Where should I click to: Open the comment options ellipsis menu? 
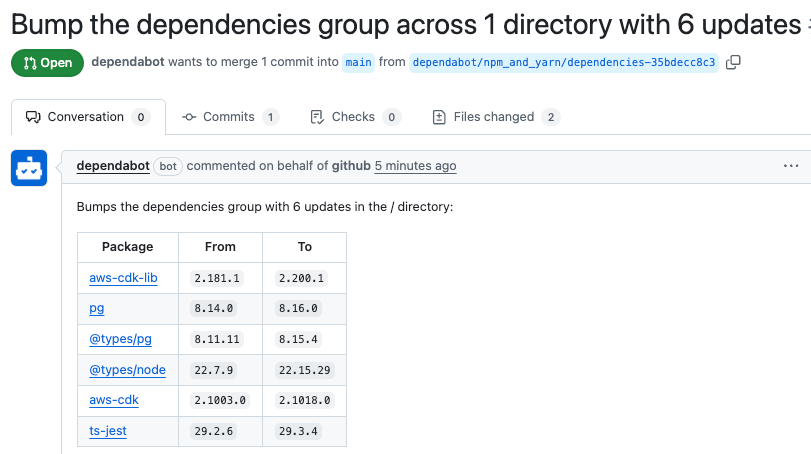[x=791, y=166]
